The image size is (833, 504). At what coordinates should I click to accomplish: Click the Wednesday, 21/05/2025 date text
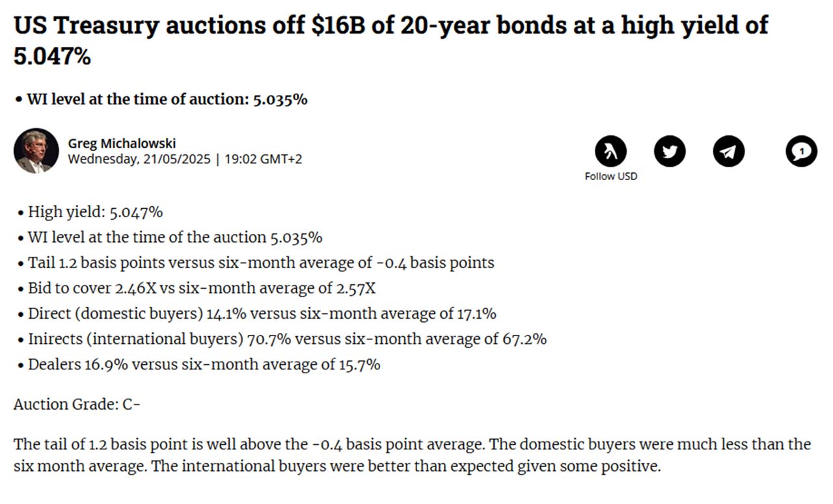point(139,159)
